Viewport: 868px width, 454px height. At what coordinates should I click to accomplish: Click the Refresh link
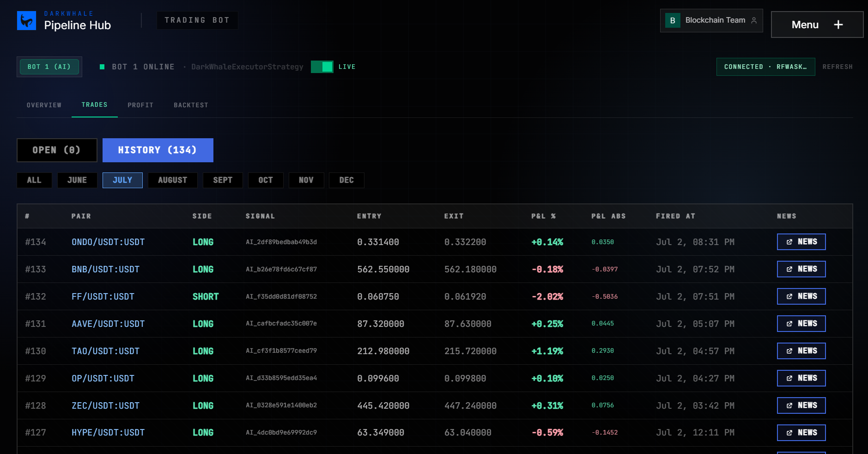[x=838, y=67]
